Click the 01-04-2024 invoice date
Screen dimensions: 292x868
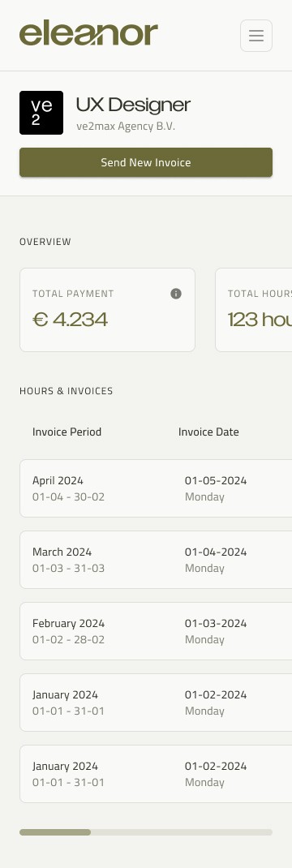tap(216, 552)
